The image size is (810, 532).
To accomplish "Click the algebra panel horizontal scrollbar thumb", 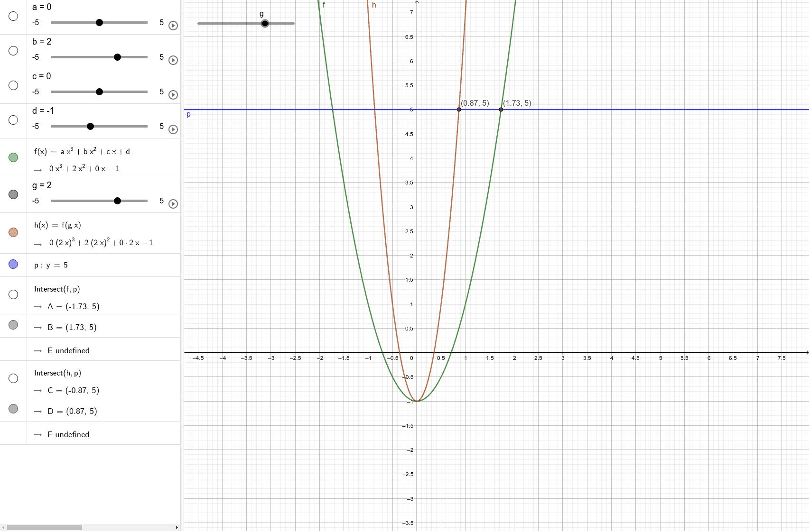I will point(45,527).
